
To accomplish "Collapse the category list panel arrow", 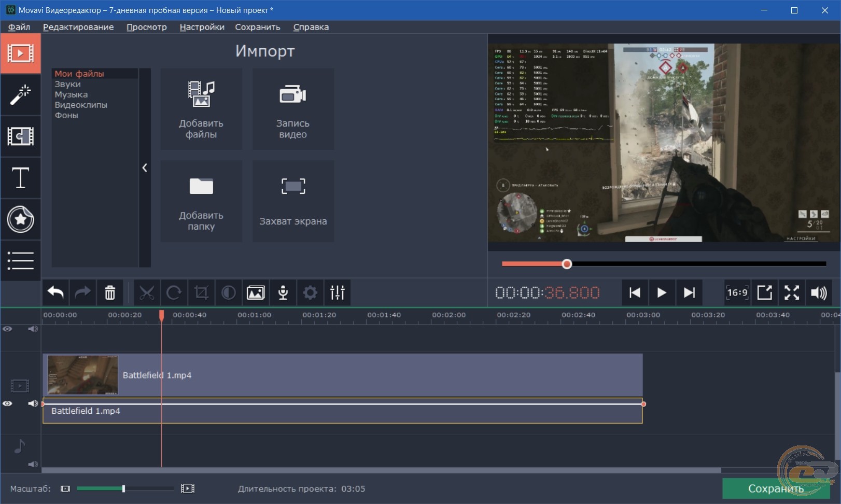I will click(145, 167).
